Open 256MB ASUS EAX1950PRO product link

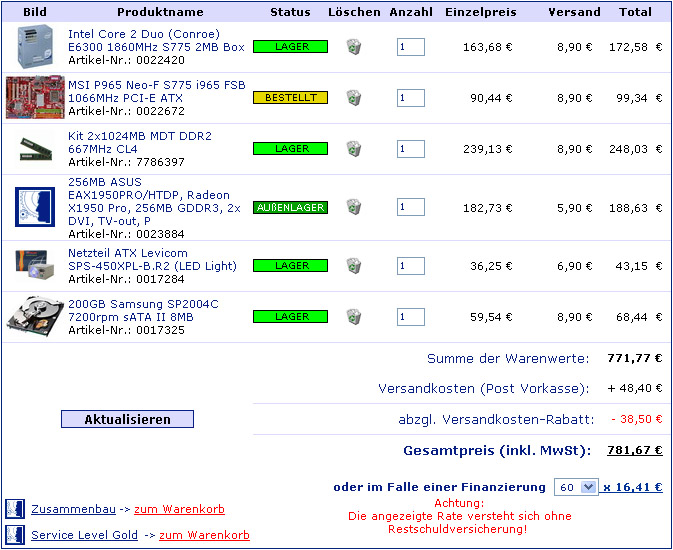155,201
